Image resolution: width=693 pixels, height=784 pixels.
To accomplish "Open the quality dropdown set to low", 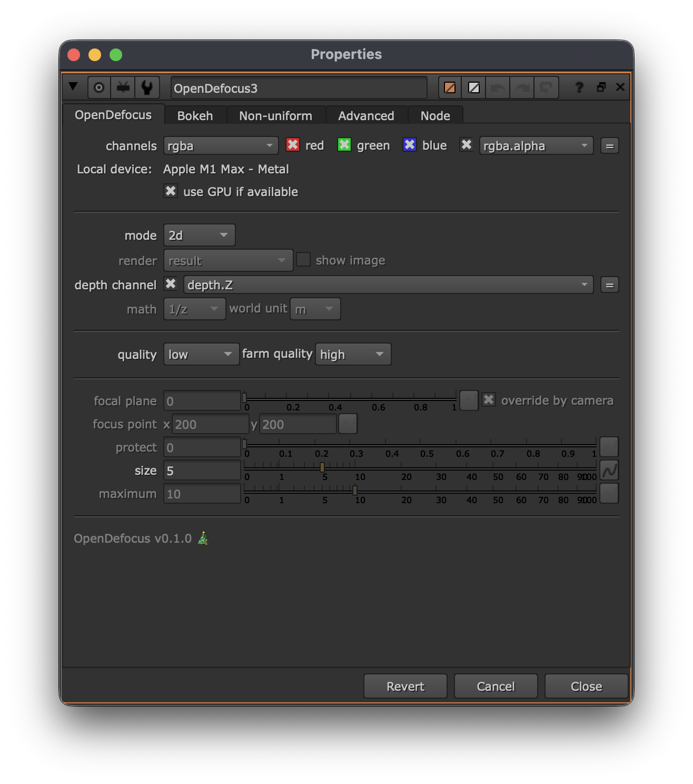I will (201, 354).
